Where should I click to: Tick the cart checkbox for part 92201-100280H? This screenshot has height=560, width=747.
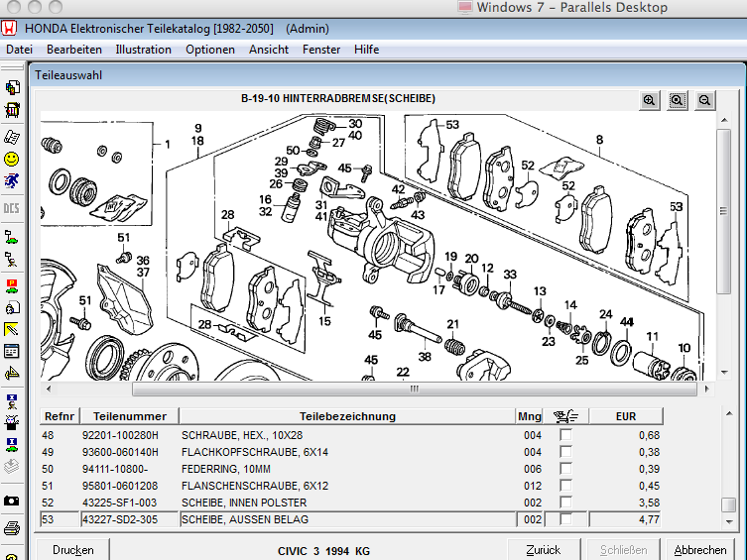click(565, 435)
